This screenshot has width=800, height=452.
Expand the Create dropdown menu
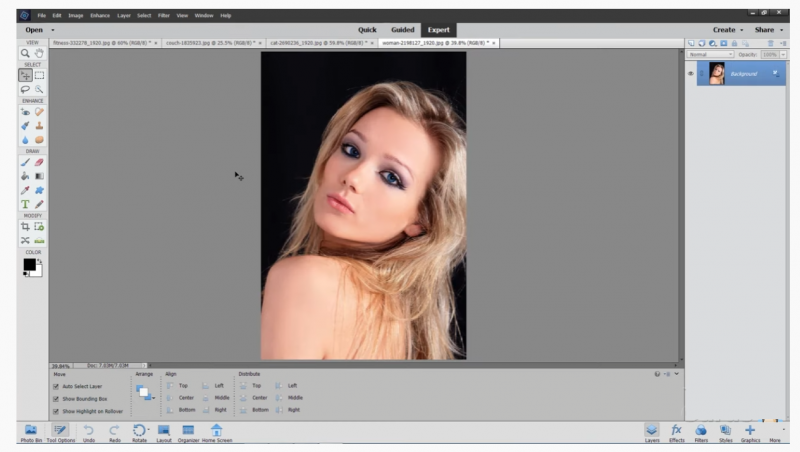point(727,30)
